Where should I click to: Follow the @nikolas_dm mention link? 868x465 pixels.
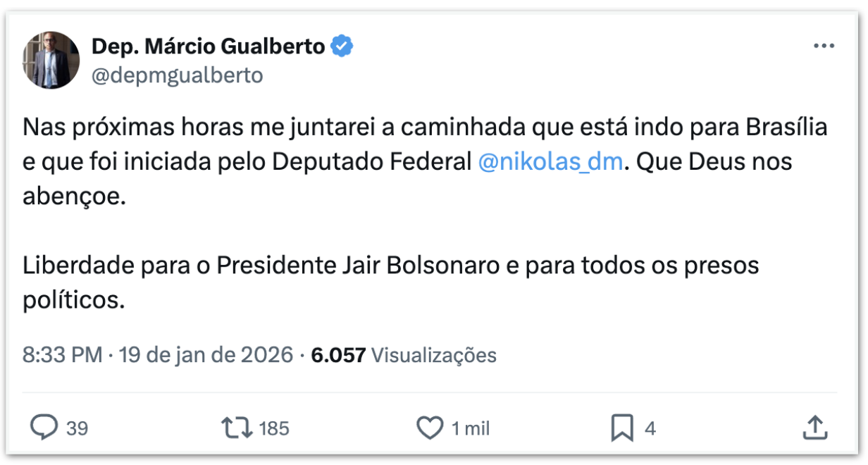(x=550, y=162)
